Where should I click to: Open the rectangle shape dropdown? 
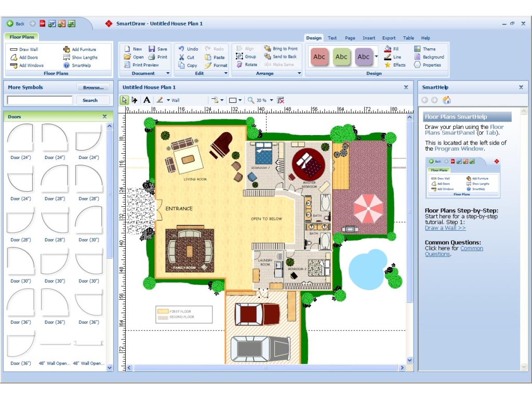click(x=240, y=100)
